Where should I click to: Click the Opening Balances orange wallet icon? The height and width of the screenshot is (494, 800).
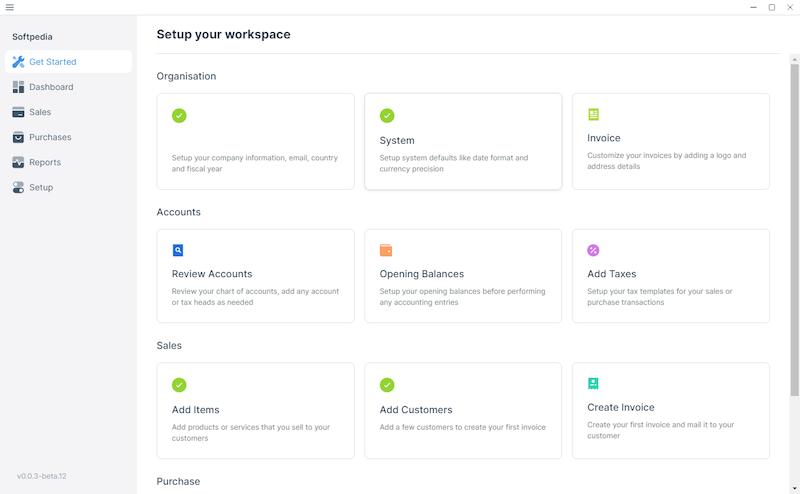(x=386, y=250)
